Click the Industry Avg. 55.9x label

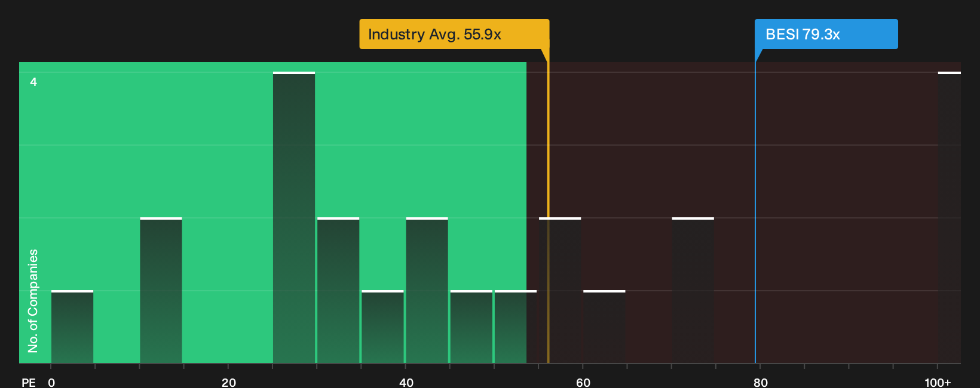pos(454,34)
